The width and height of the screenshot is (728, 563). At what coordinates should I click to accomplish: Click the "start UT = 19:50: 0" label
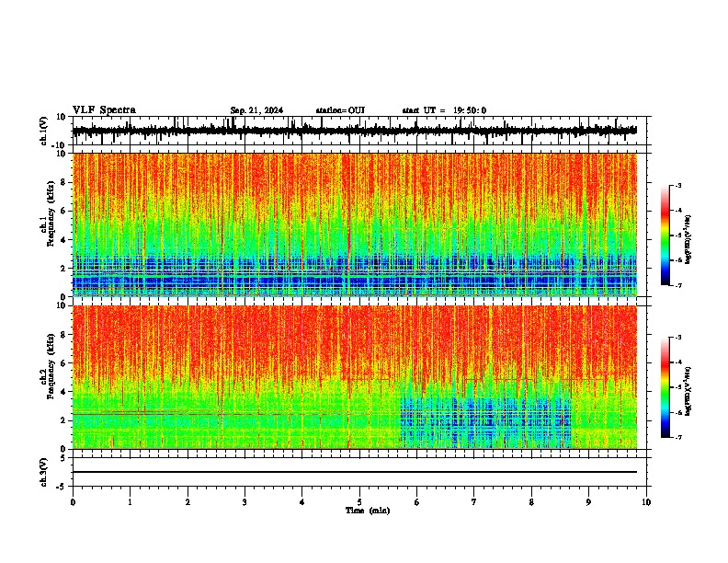(x=444, y=110)
